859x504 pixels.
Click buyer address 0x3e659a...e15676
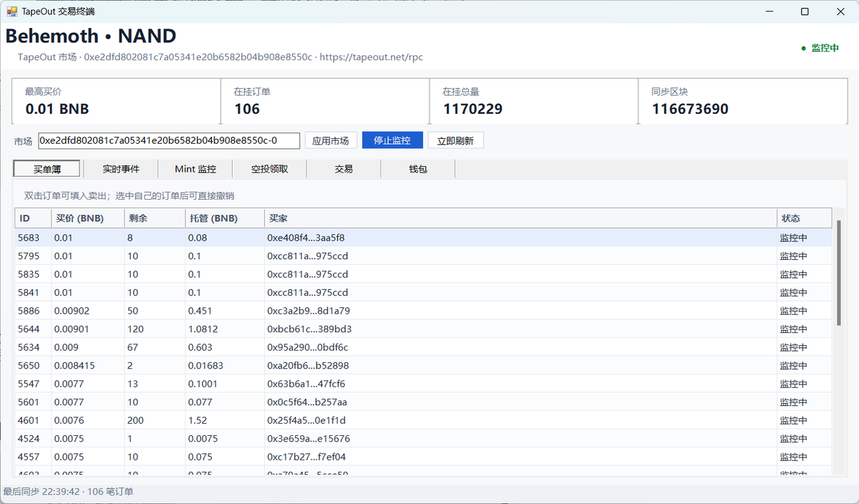point(309,438)
